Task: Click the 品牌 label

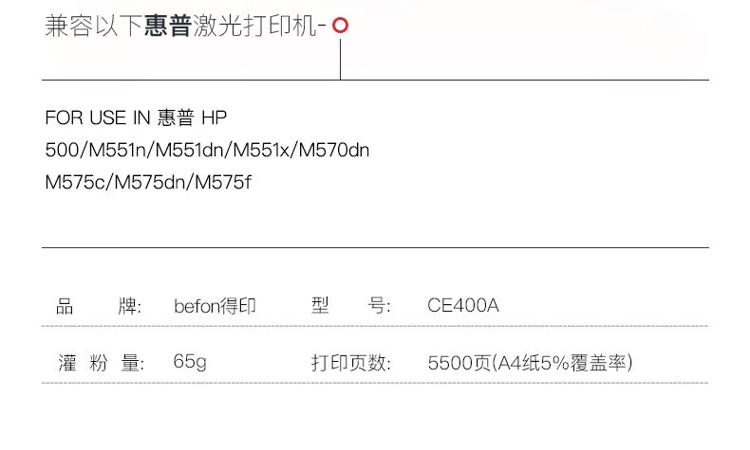Action: tap(99, 306)
